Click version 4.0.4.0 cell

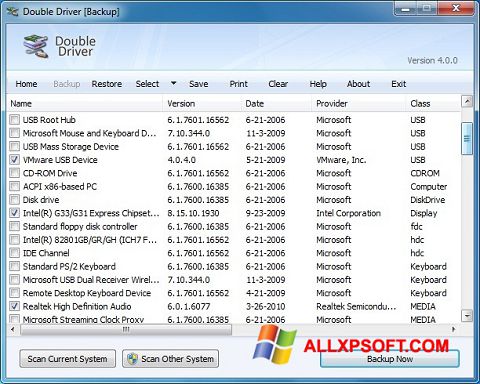pyautogui.click(x=182, y=160)
